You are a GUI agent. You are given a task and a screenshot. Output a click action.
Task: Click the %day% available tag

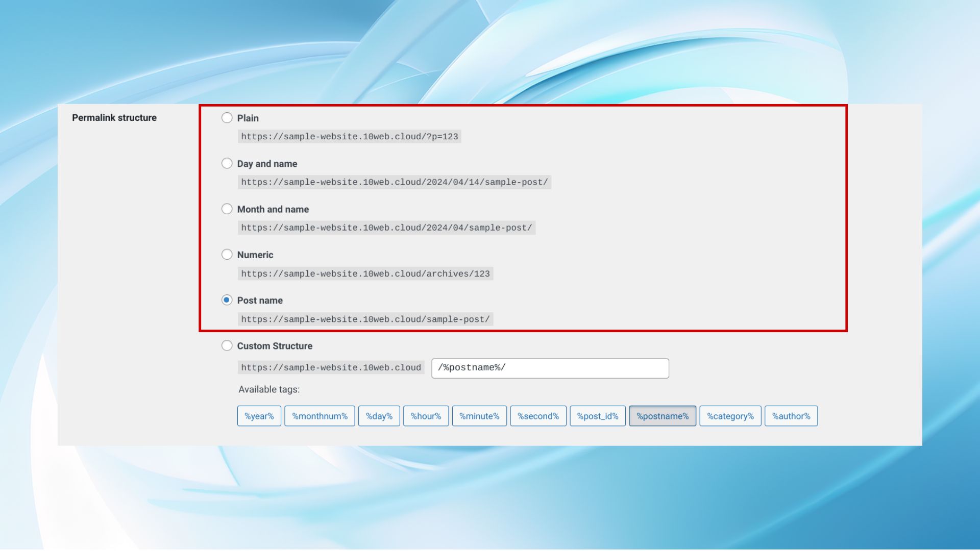379,416
